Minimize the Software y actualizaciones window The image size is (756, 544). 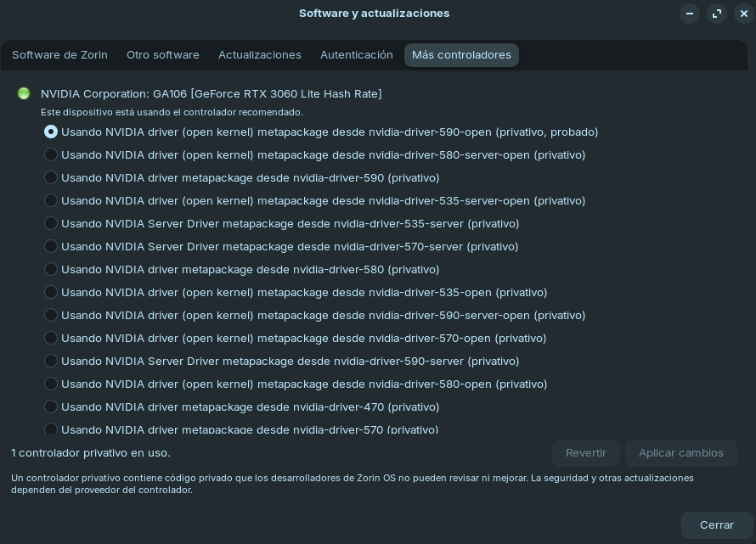click(690, 14)
